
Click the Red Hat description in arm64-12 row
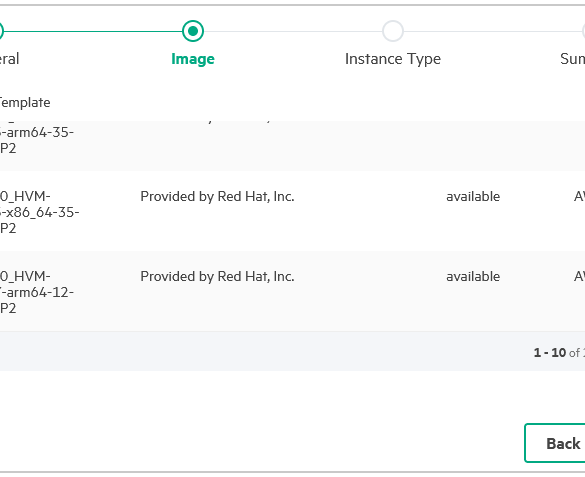217,276
